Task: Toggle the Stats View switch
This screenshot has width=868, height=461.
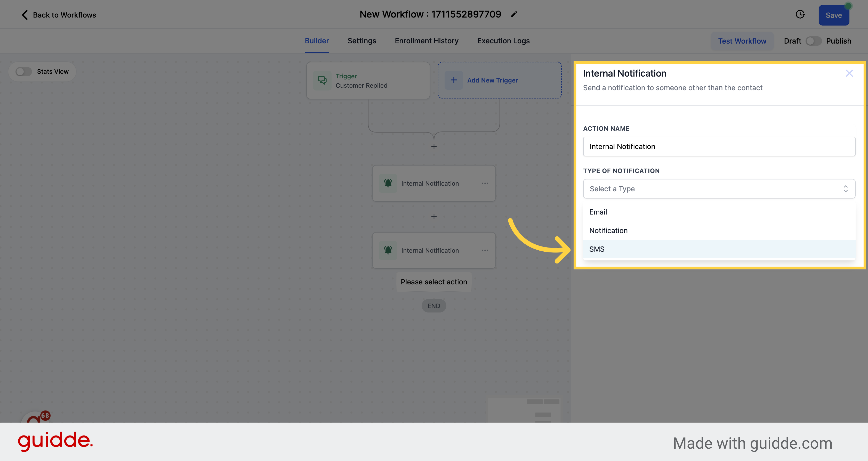Action: (23, 71)
